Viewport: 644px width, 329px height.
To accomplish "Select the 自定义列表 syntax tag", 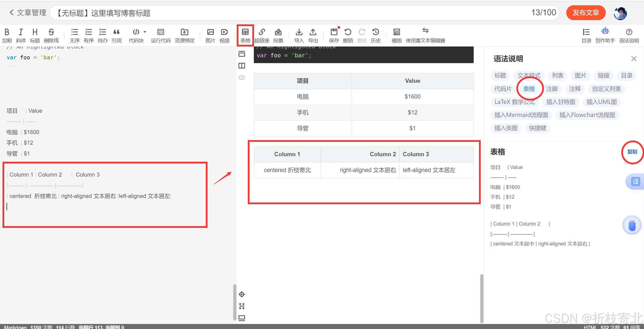I will click(607, 89).
